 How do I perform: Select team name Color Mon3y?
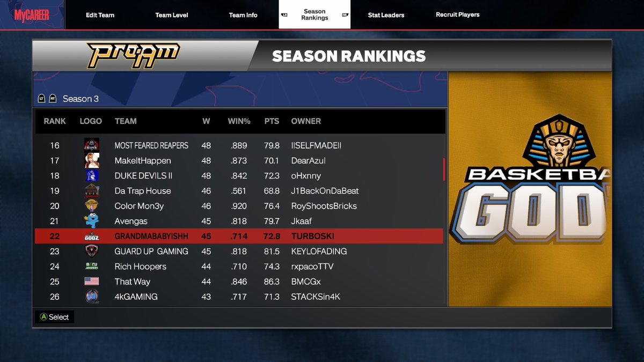(x=139, y=206)
